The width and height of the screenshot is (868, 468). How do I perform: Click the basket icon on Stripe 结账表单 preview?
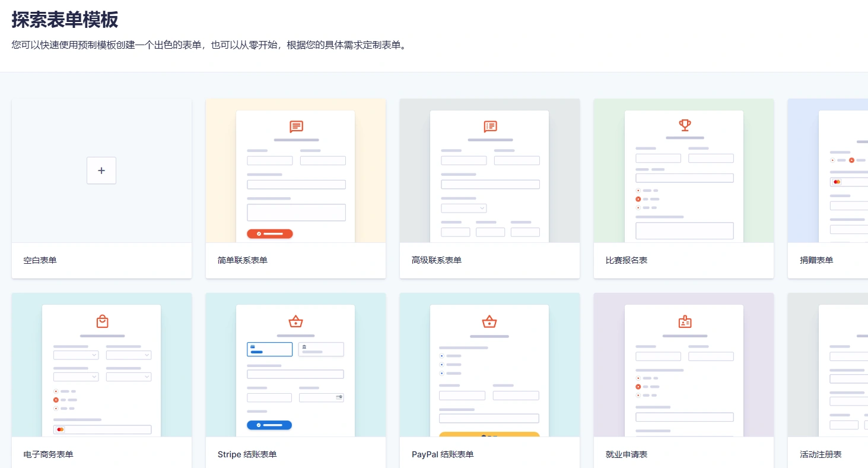pos(295,321)
